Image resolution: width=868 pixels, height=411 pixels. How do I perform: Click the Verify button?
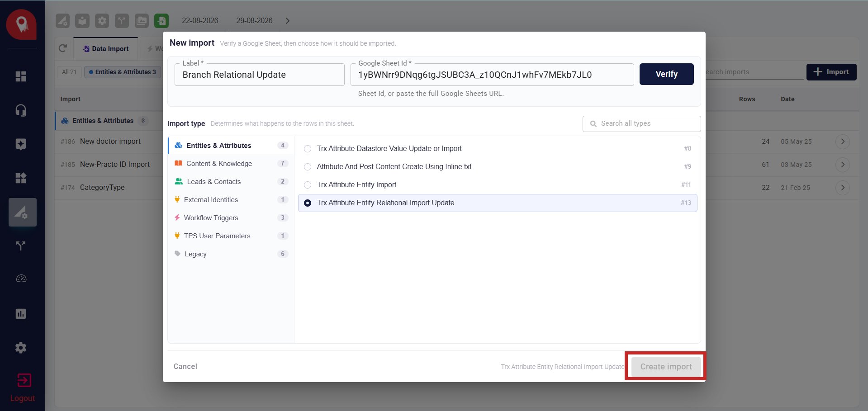[666, 74]
